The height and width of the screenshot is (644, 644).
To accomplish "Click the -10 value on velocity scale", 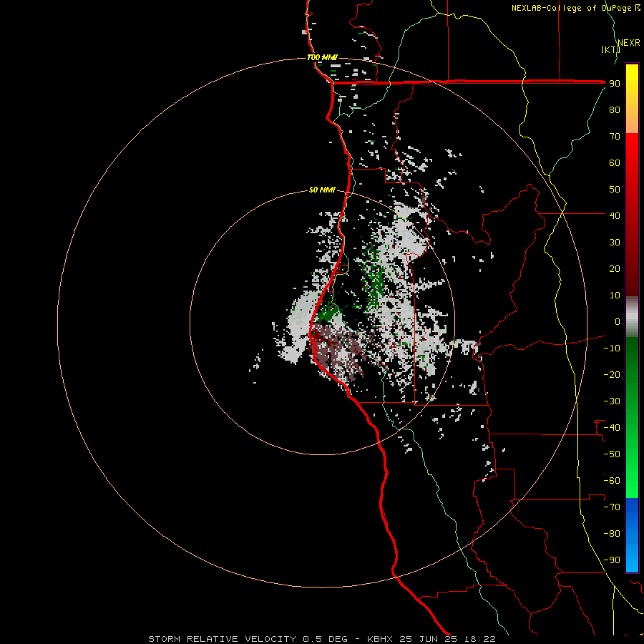I will click(612, 348).
